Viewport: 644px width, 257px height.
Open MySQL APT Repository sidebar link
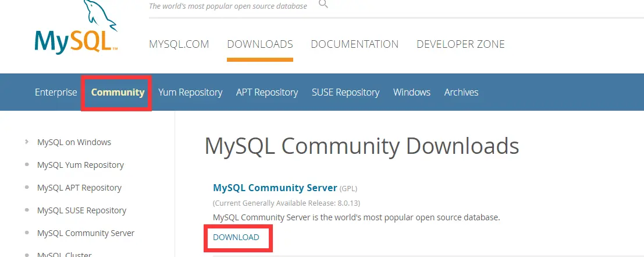coord(79,188)
